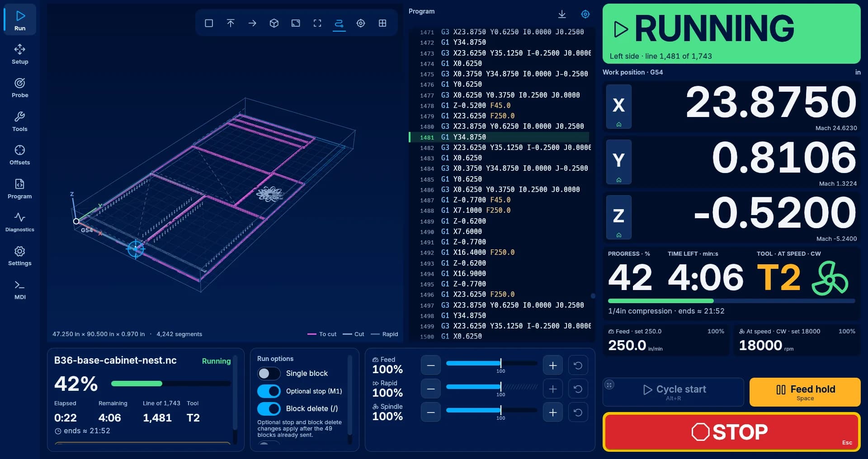The width and height of the screenshot is (868, 459).
Task: Reset the Rapid override to 100%
Action: [x=578, y=389]
